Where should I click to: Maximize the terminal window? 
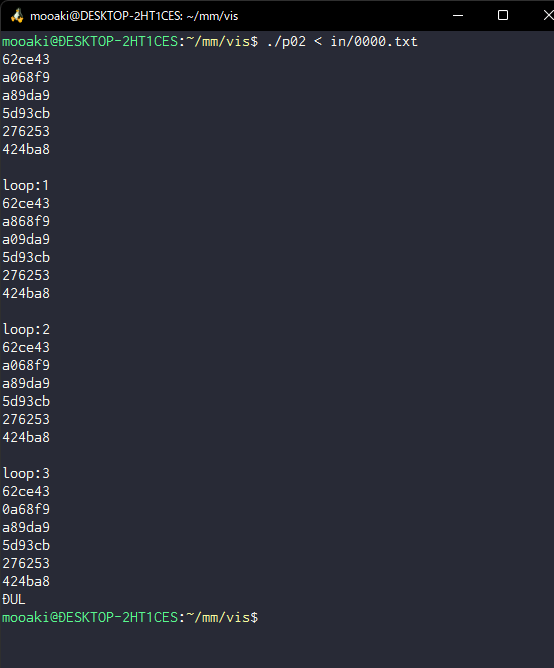tap(503, 16)
